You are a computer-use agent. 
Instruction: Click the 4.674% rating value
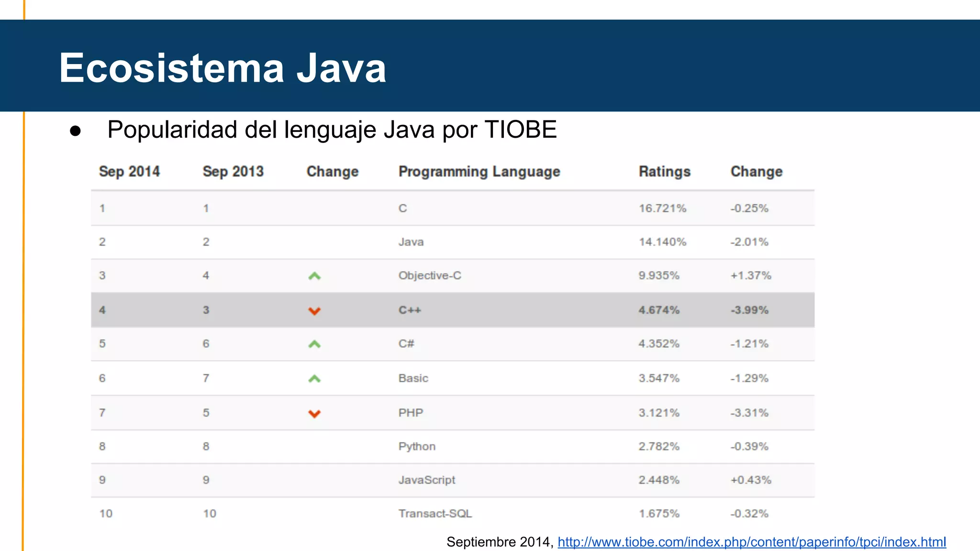[x=659, y=310]
